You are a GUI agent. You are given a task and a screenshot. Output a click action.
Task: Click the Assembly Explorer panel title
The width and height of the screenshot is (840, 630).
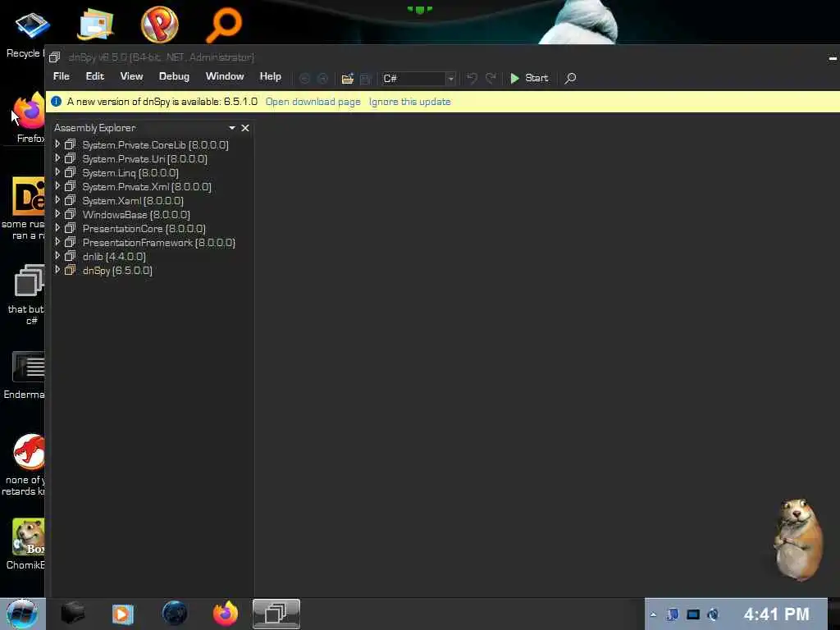(95, 127)
